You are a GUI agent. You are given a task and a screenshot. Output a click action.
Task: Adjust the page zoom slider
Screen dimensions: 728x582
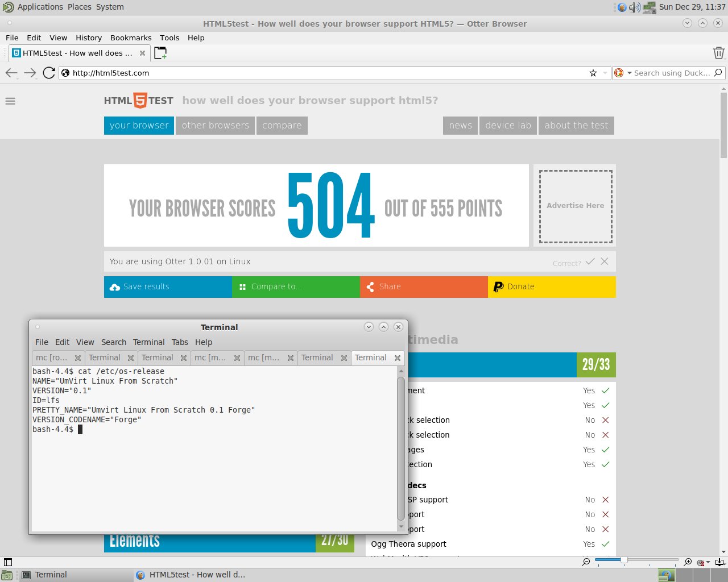coord(626,562)
